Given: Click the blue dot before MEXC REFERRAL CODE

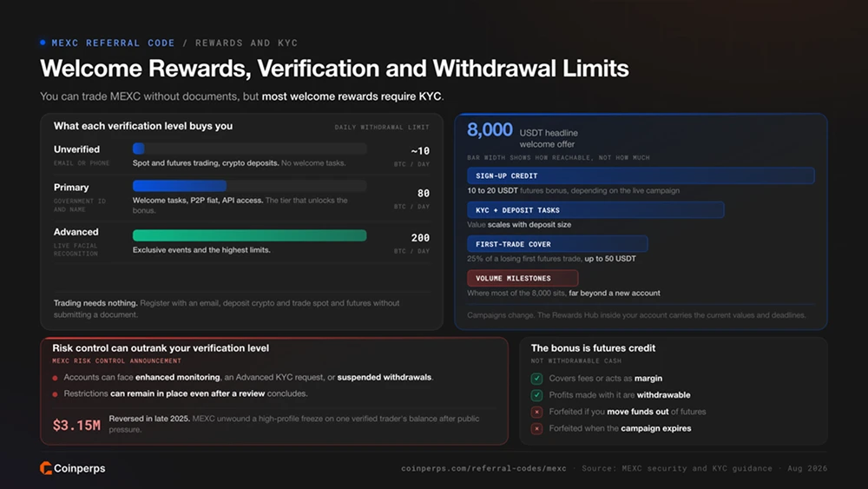Looking at the screenshot, I should [43, 43].
